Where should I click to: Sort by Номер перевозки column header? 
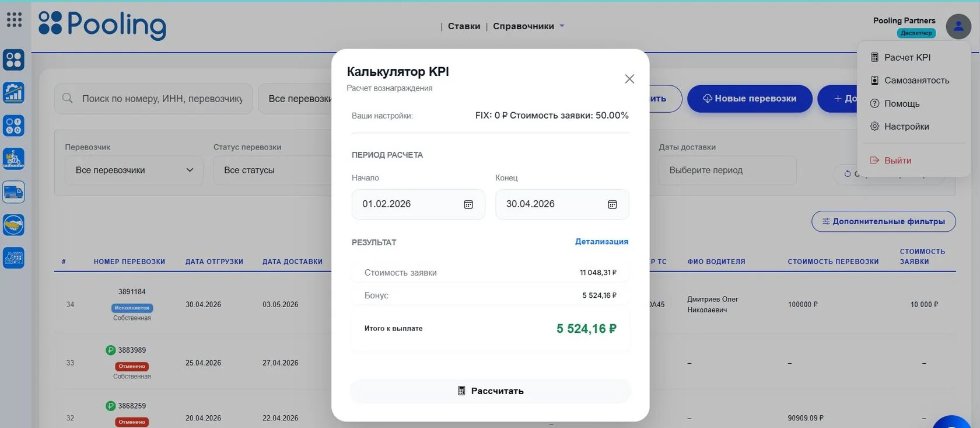pyautogui.click(x=129, y=262)
